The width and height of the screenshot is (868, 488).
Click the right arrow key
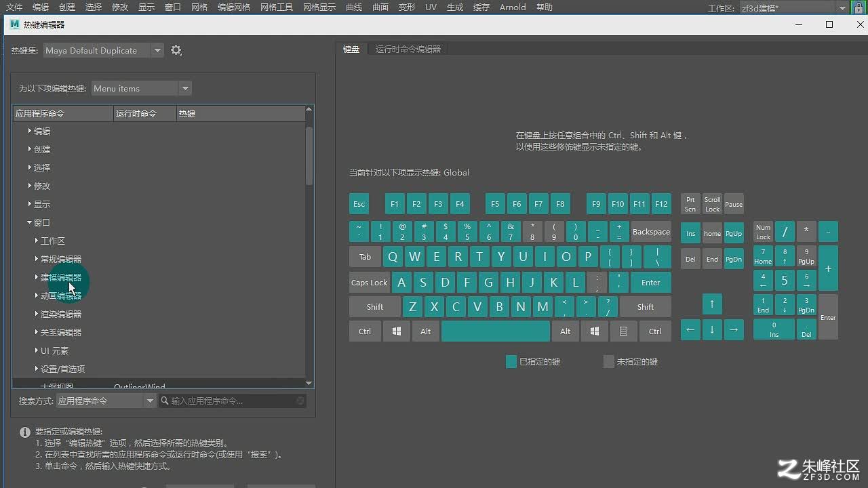734,330
